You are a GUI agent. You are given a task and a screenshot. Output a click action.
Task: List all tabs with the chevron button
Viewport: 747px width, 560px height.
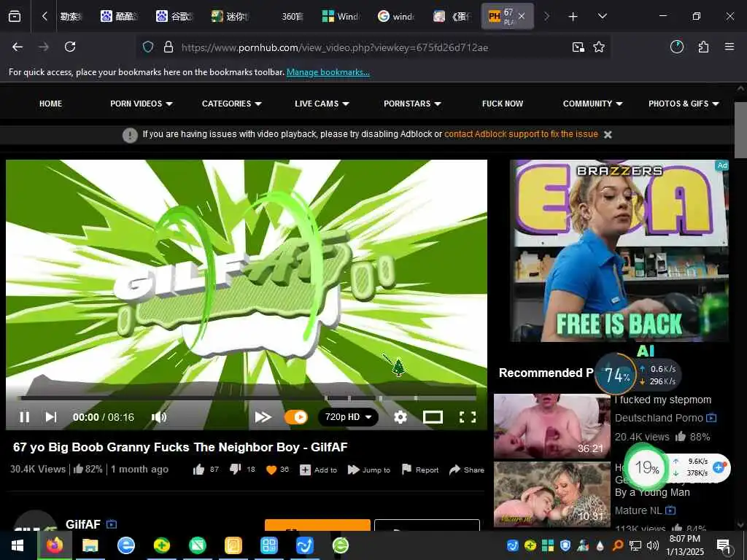pyautogui.click(x=602, y=16)
